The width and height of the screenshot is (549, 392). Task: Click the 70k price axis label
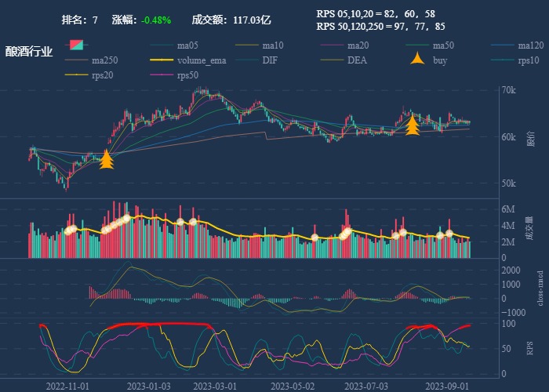click(x=509, y=91)
